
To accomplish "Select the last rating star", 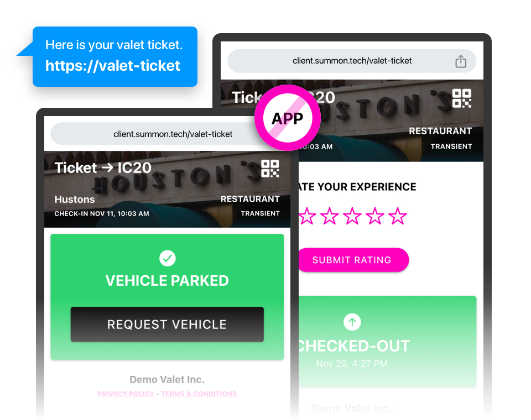I will [x=397, y=216].
